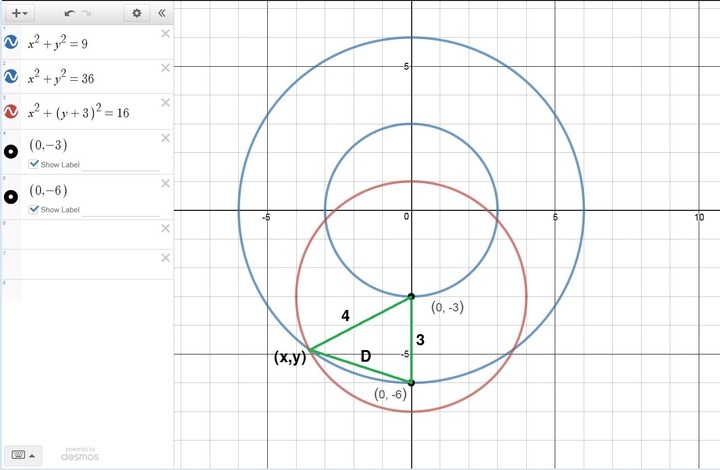Open the add item plus dropdown
720x470 pixels.
pyautogui.click(x=18, y=13)
